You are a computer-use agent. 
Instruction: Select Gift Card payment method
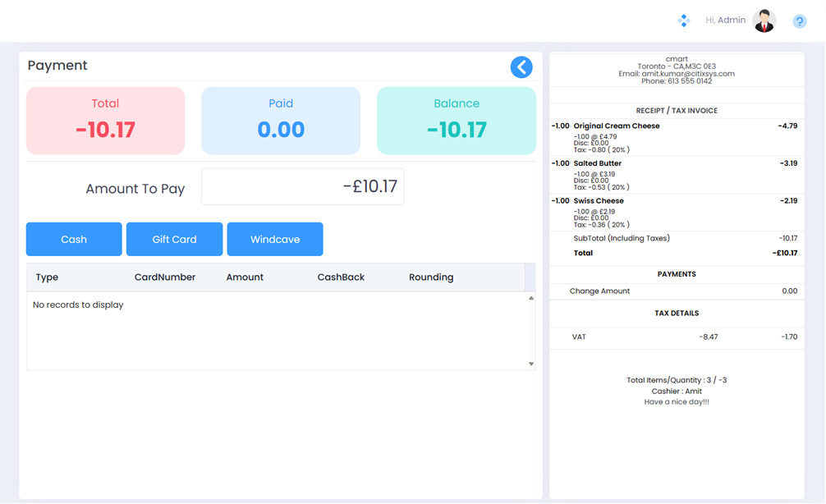pyautogui.click(x=174, y=240)
